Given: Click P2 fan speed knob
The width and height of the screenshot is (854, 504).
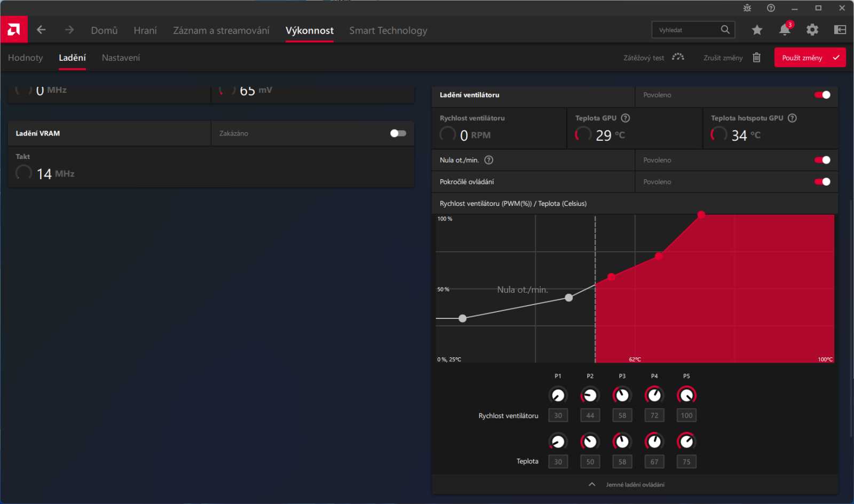Looking at the screenshot, I should click(x=590, y=395).
